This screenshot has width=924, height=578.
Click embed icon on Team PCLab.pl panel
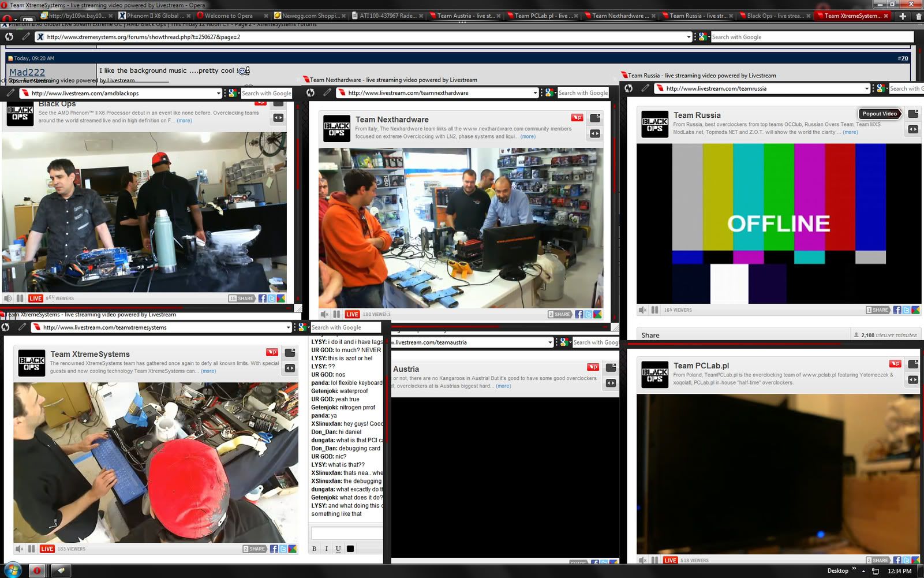(912, 379)
